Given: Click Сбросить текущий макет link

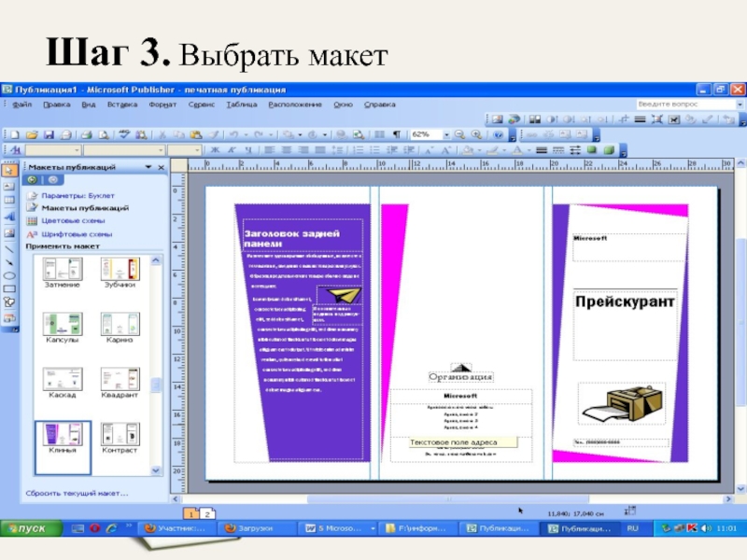Looking at the screenshot, I should coord(77,494).
